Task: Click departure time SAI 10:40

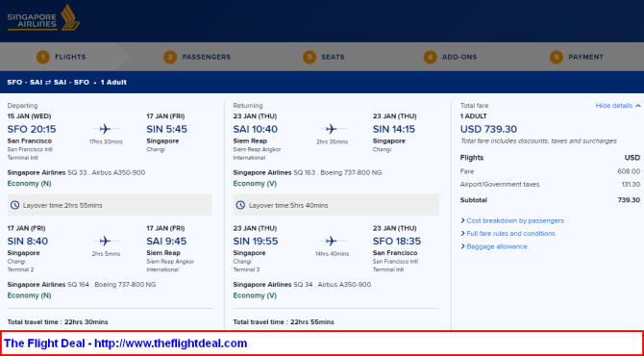Action: click(256, 129)
